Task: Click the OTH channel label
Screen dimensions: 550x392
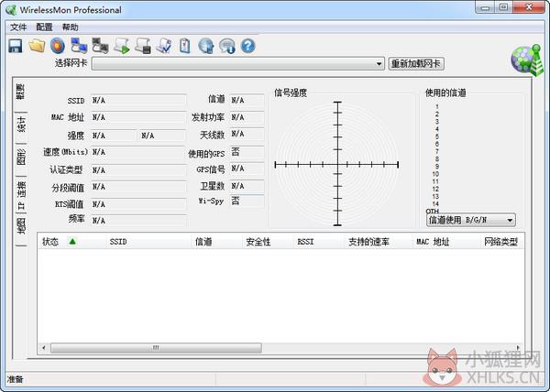Action: (432, 212)
